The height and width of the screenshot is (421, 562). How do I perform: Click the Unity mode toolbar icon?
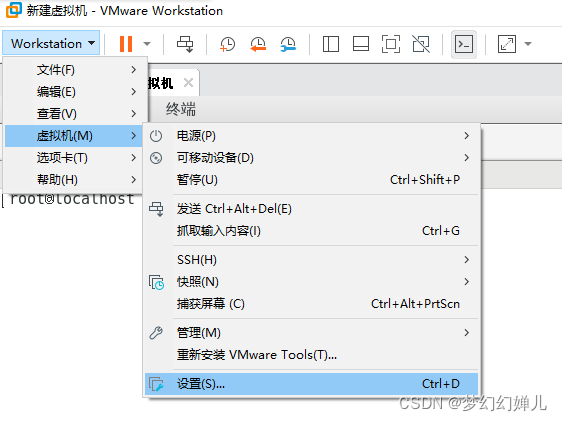[x=421, y=44]
